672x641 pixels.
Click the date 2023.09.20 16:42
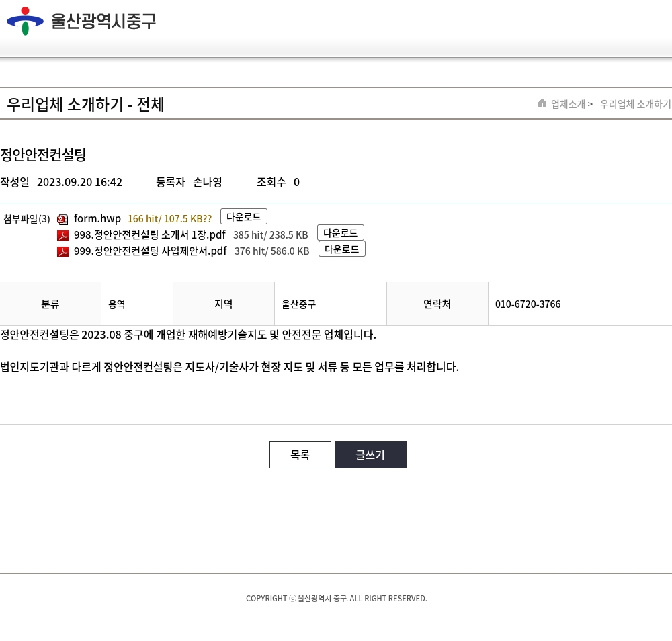[80, 182]
